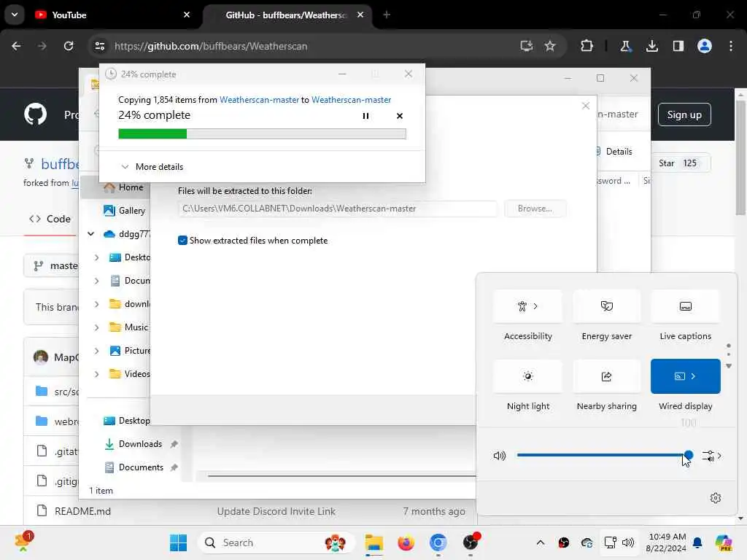Toggle browser side panel icon

coord(678,46)
